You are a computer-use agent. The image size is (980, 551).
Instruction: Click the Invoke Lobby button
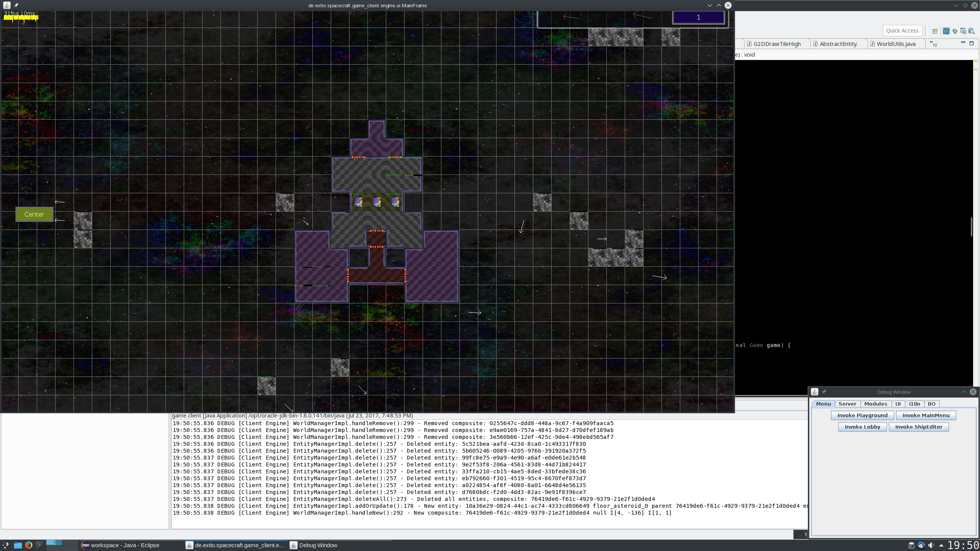pos(862,427)
